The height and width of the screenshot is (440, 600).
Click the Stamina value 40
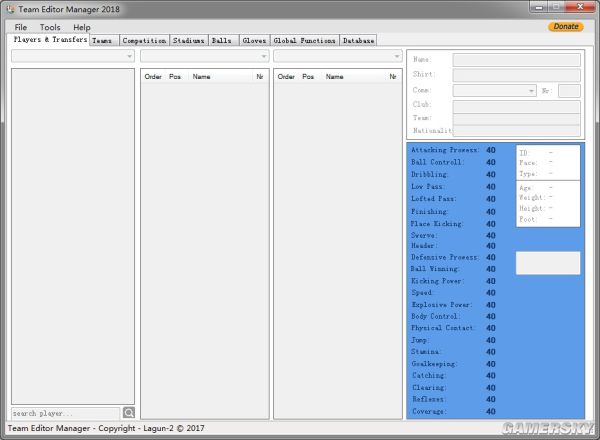coord(491,352)
